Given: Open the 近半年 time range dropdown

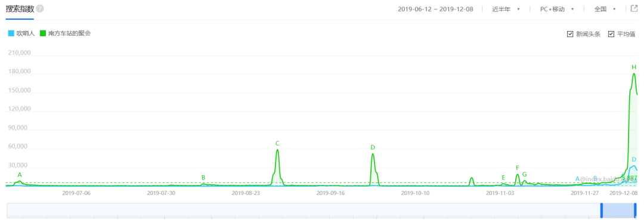Looking at the screenshot, I should [x=506, y=9].
